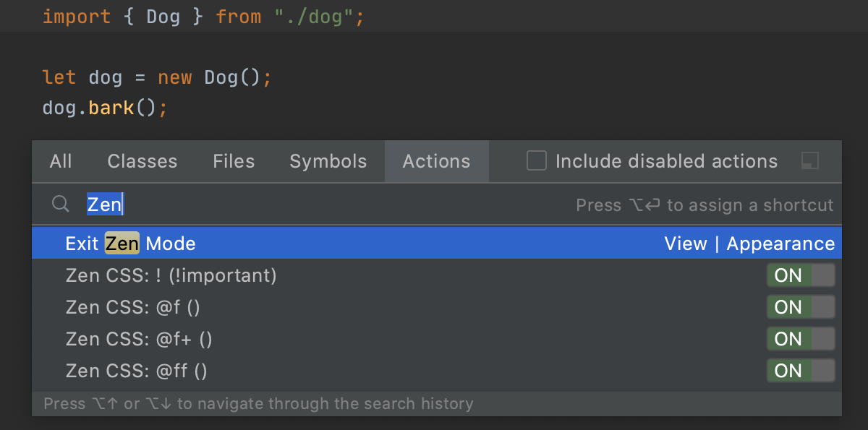Screen dimensions: 868x430
Task: Switch to the Classes tab
Action: pos(142,161)
